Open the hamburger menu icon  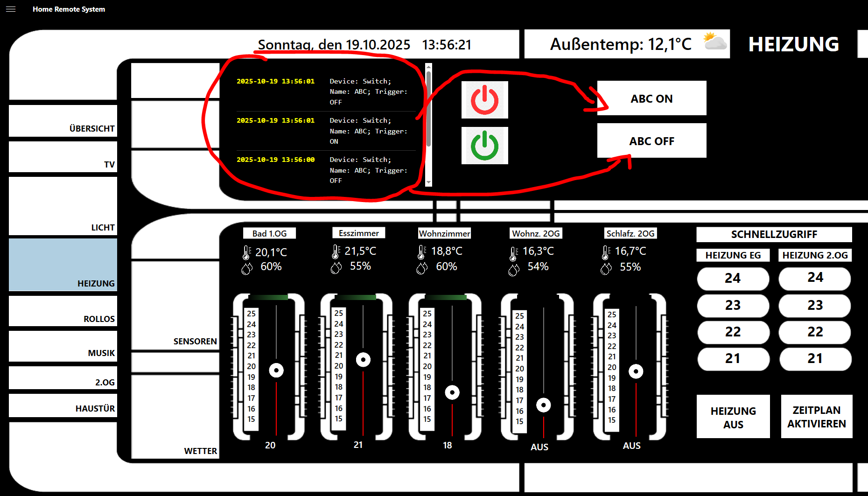[11, 9]
